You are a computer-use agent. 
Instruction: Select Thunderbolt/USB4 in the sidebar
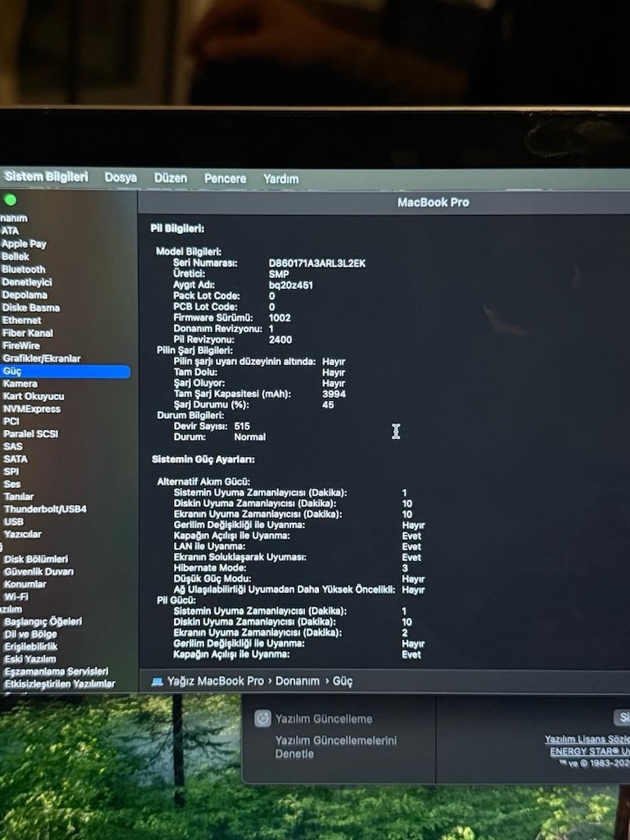[x=45, y=509]
